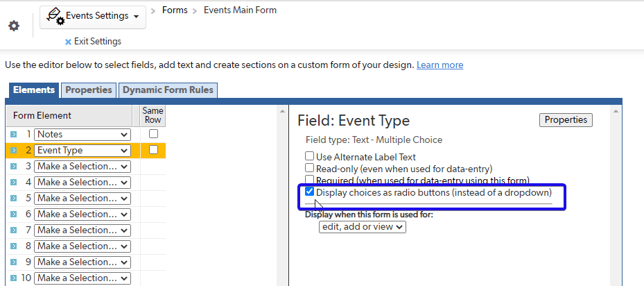Click the Events Settings pencil-gear icon
This screenshot has height=286, width=644.
tap(55, 17)
